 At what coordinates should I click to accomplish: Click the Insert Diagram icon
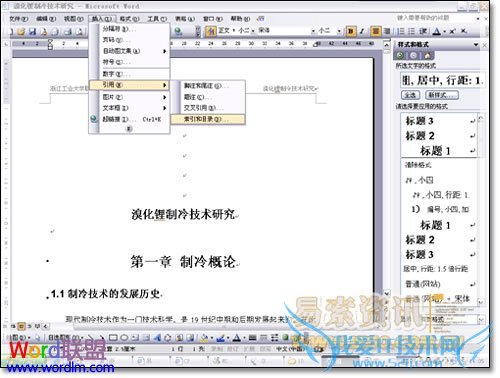point(167,338)
